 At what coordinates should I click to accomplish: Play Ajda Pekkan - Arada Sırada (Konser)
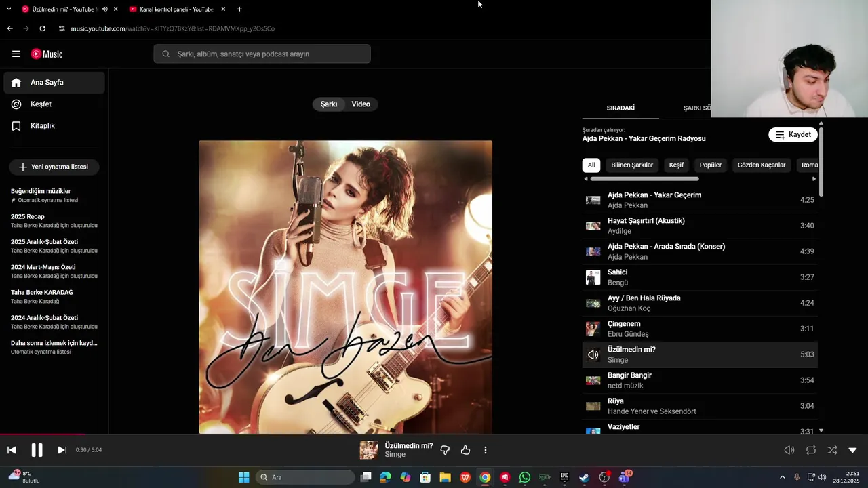700,251
